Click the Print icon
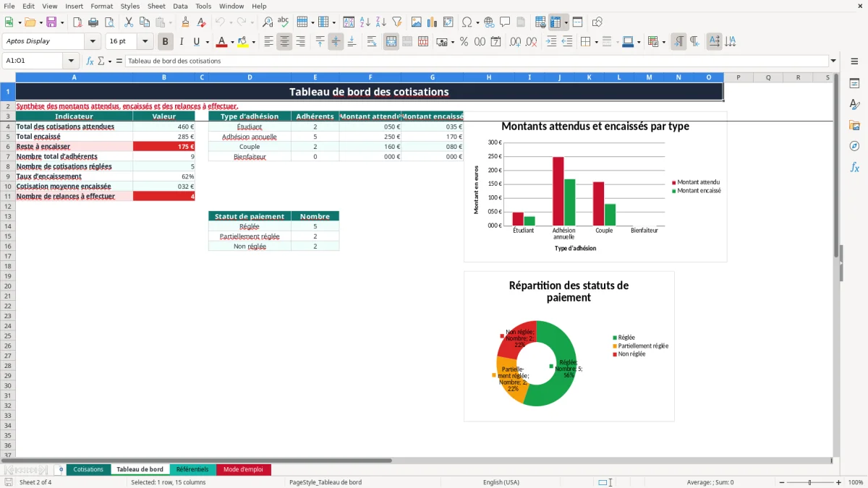 [x=94, y=22]
